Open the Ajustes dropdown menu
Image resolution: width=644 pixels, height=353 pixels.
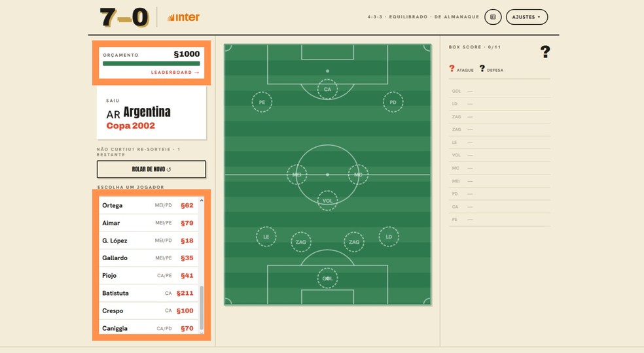(527, 17)
